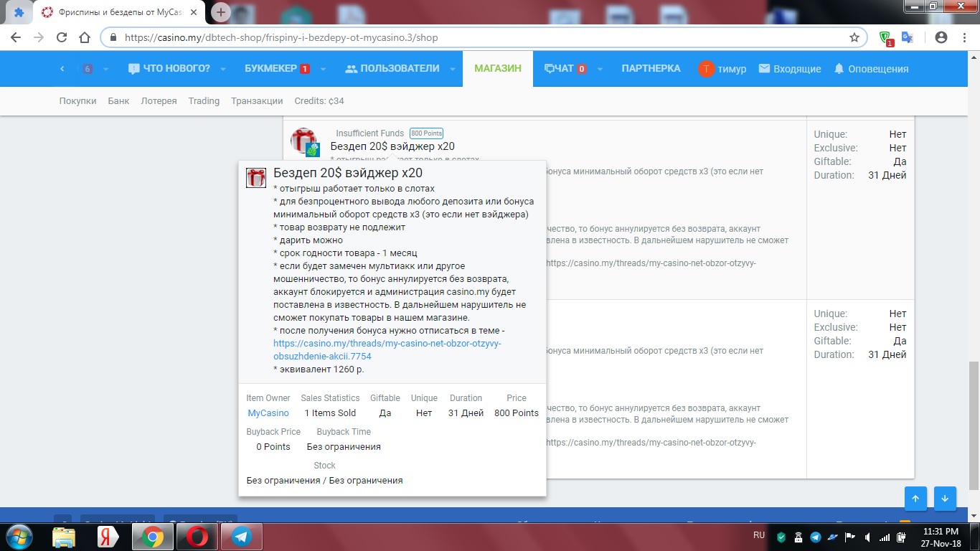Go to Банк sub-navigation

click(x=118, y=101)
